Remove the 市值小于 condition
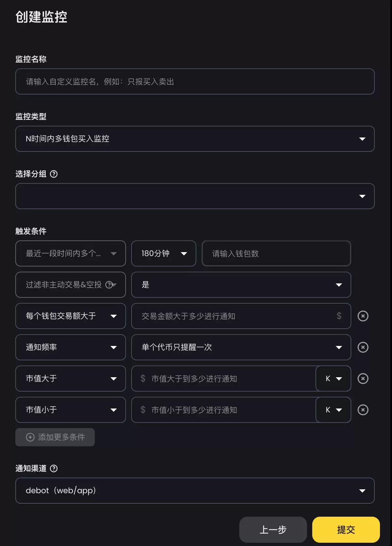The image size is (392, 546). click(363, 410)
